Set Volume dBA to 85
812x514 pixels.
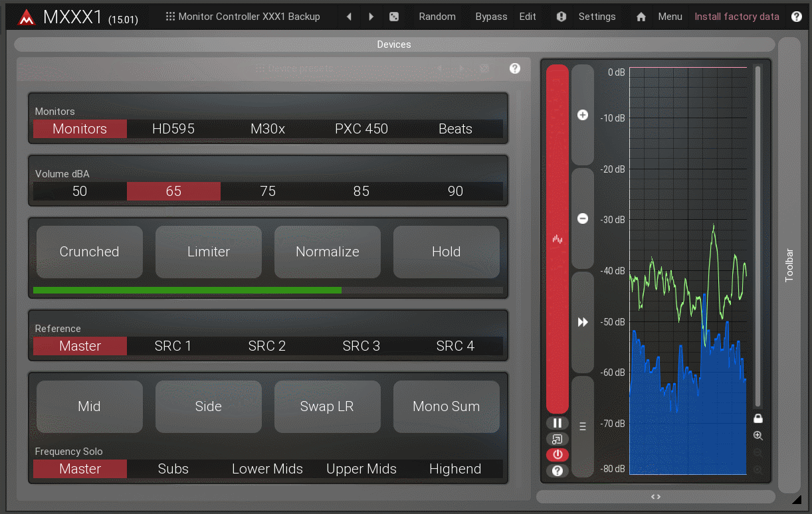(361, 191)
